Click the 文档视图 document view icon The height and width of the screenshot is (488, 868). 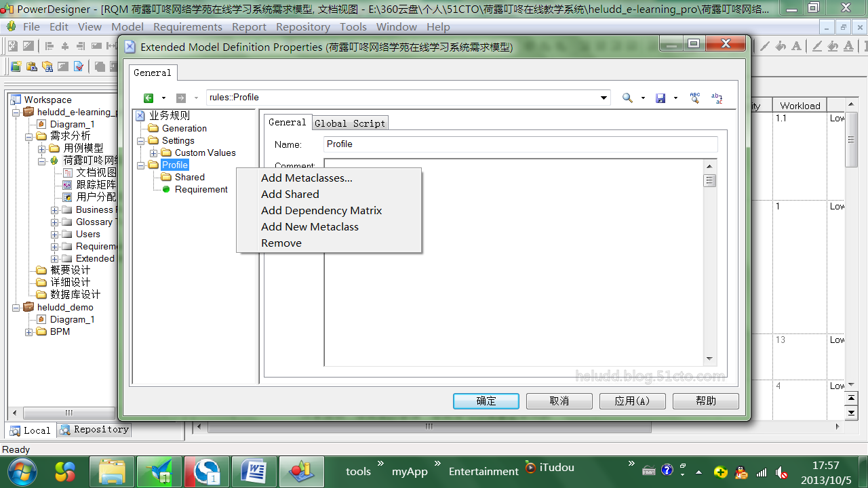point(67,173)
